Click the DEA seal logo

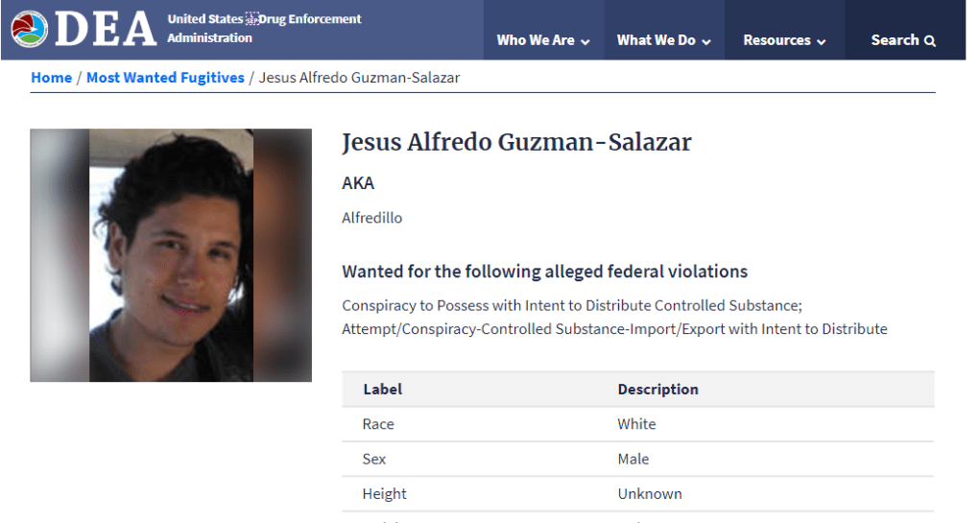(29, 29)
